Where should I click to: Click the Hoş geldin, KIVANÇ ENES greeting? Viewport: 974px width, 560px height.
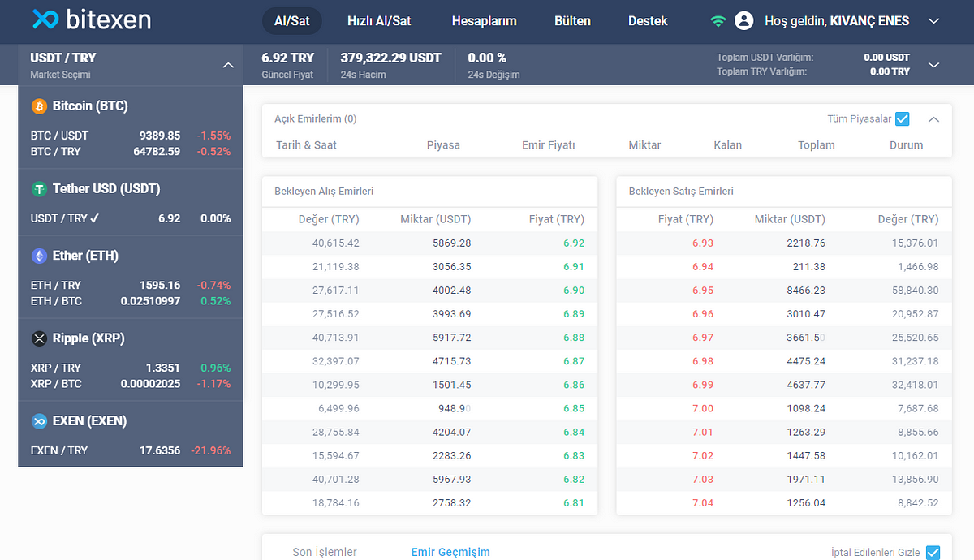click(x=837, y=21)
